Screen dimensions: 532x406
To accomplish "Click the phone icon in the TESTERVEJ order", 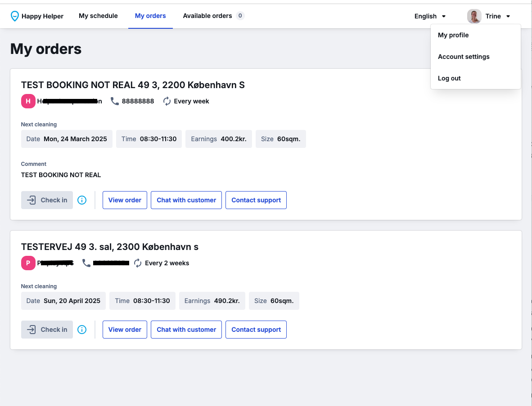I will click(x=86, y=263).
